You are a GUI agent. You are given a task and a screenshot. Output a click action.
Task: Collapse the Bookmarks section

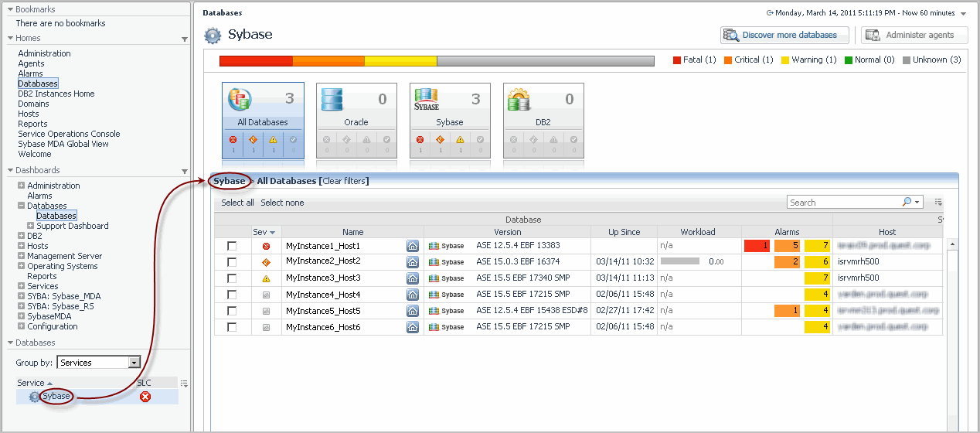pyautogui.click(x=11, y=9)
